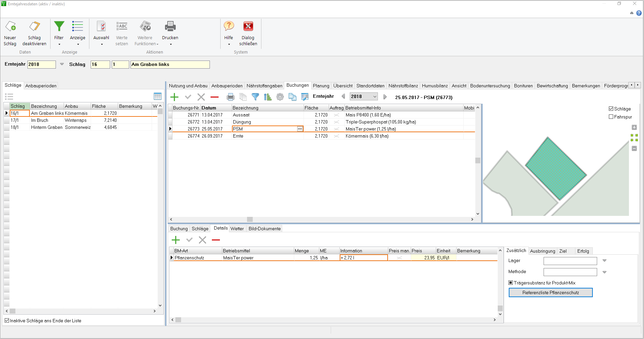
Task: Click the Referenzliste Pflanzenschutz button
Action: (x=551, y=292)
